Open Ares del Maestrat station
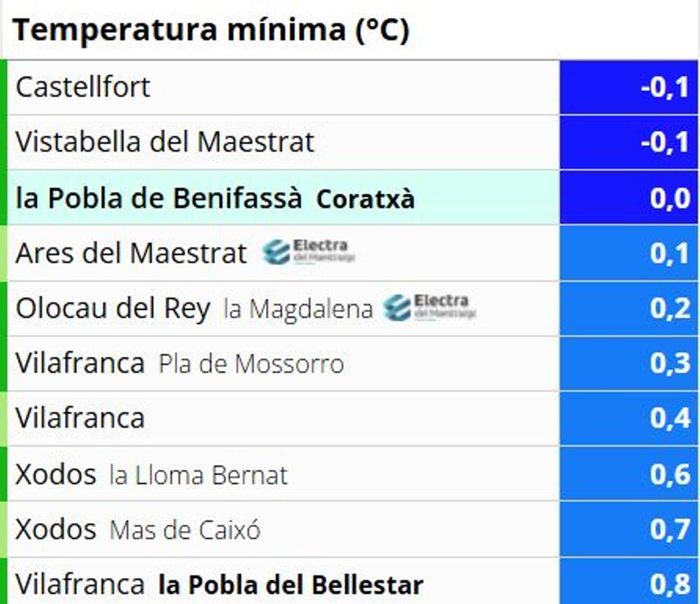 click(131, 253)
